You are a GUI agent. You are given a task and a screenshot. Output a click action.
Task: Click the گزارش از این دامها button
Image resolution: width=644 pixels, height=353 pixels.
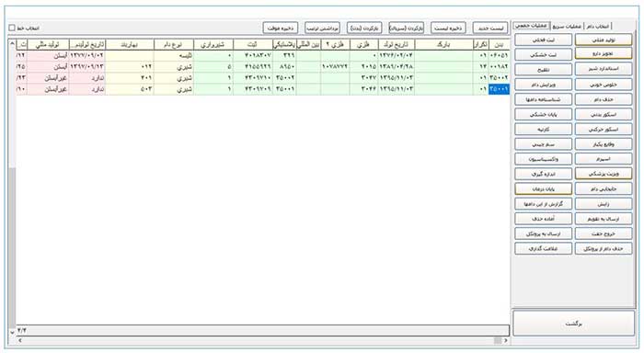544,203
